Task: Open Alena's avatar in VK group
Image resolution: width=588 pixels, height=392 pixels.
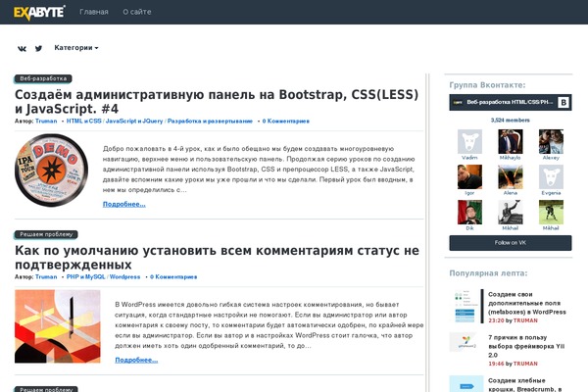Action: tap(510, 176)
